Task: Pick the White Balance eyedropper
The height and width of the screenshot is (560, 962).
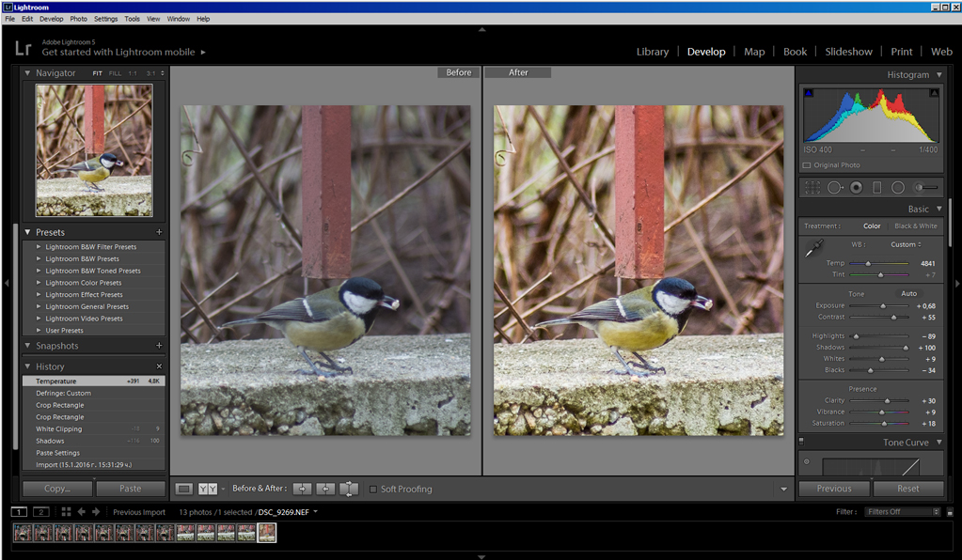Action: point(813,248)
